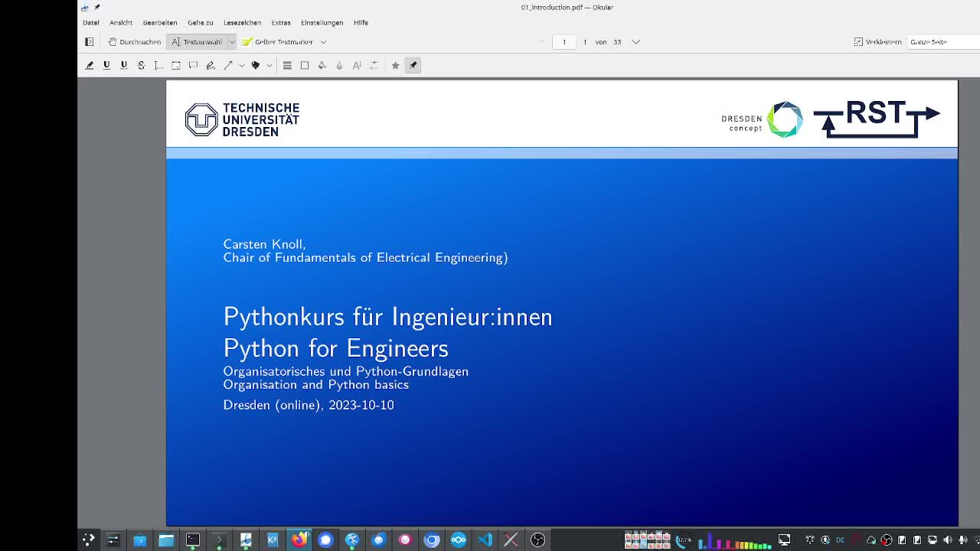The image size is (980, 551).
Task: Open the application launcher on the taskbar
Action: pos(89,540)
